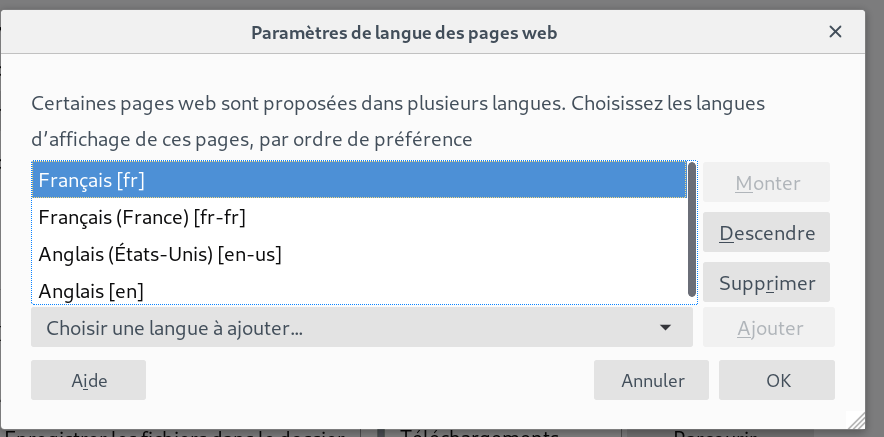Choose Anglais (États-Unis) [en-us] in list
Image resolution: width=884 pixels, height=437 pixels.
pos(358,254)
